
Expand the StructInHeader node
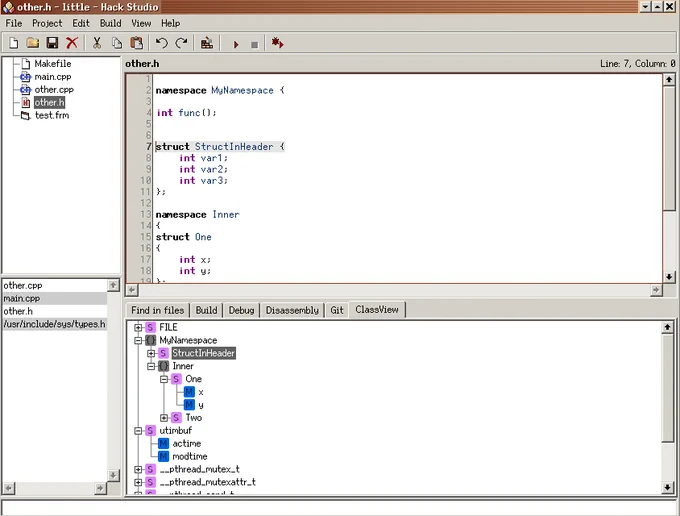click(151, 353)
